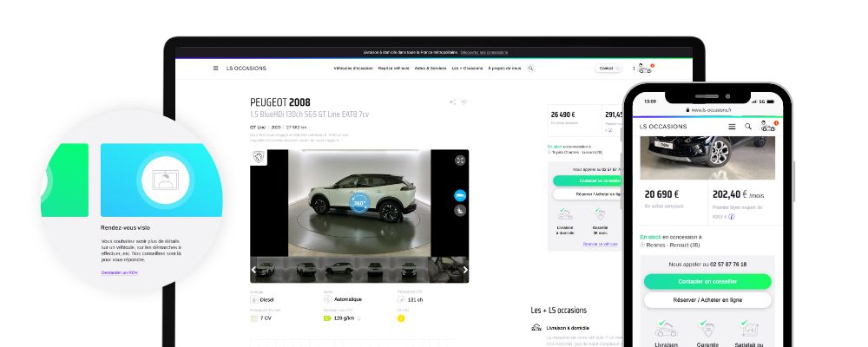Add Peugeot 2008 to favorites with heart icon
868x347 pixels.
[x=464, y=102]
